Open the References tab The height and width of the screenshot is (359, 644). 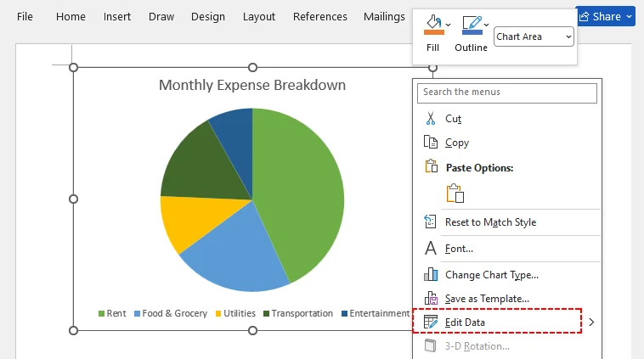(320, 16)
